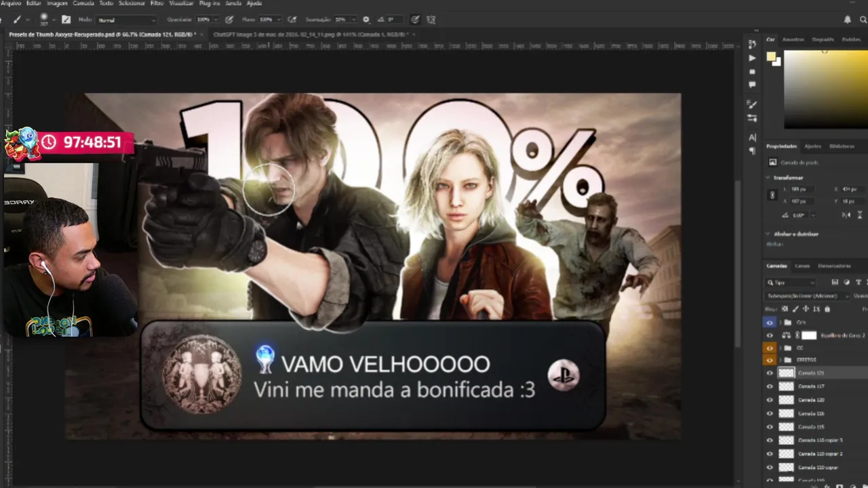Filter layers by adjustment icon
Viewport: 868px width, 488px height.
847,282
